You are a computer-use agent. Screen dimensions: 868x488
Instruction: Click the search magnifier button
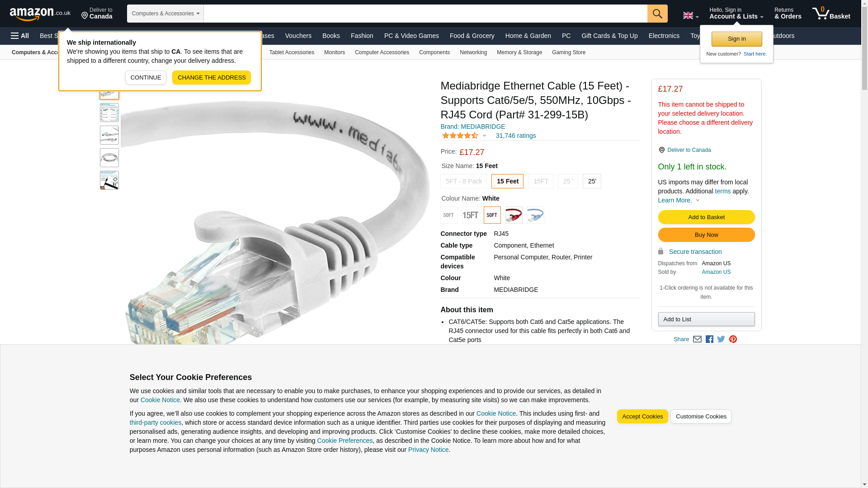pyautogui.click(x=657, y=14)
